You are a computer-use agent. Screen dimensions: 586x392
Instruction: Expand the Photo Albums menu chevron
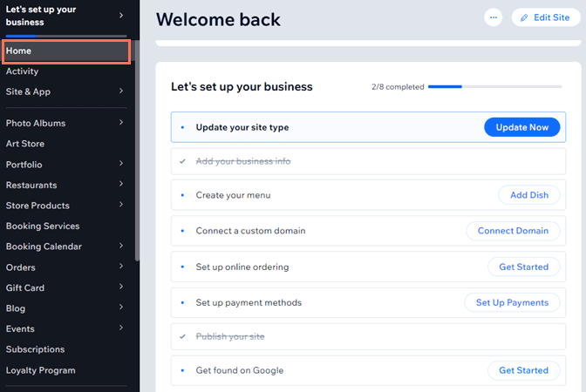click(121, 123)
